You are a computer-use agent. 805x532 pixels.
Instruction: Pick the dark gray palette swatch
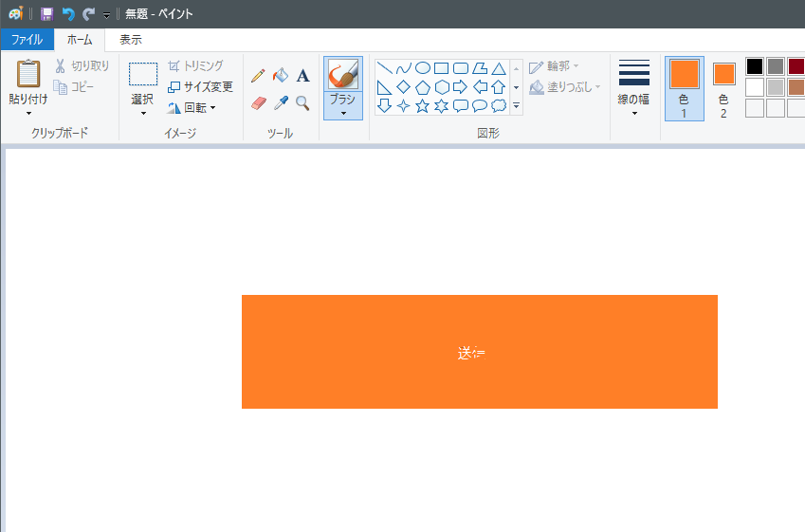[x=776, y=66]
